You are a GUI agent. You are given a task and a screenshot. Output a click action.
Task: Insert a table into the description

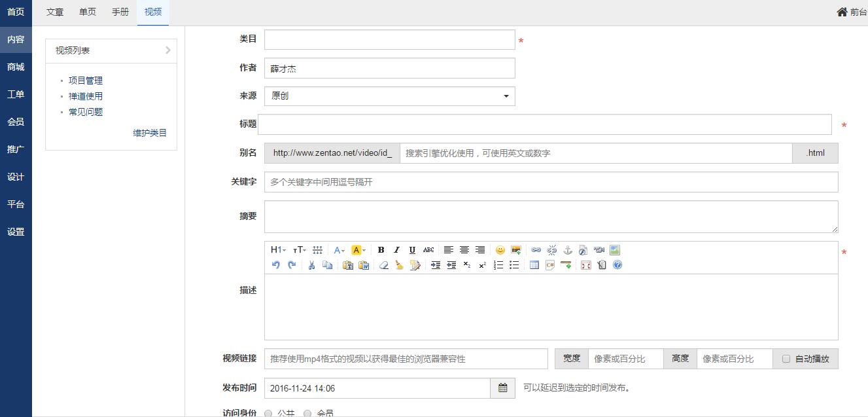pyautogui.click(x=534, y=265)
